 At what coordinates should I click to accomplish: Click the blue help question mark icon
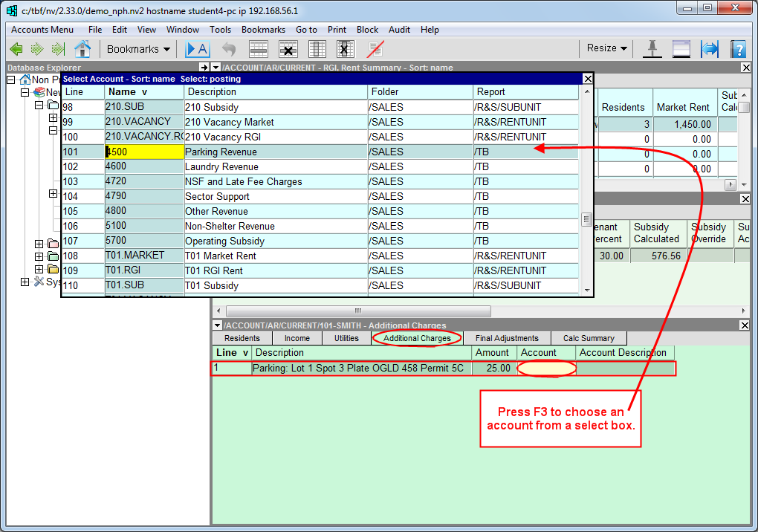(x=737, y=49)
